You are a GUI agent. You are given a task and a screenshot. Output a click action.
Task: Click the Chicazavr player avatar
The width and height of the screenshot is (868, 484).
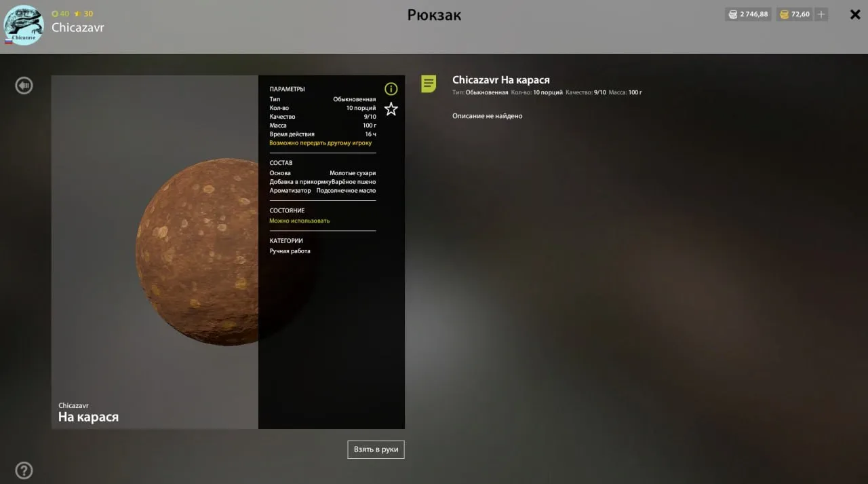(24, 25)
